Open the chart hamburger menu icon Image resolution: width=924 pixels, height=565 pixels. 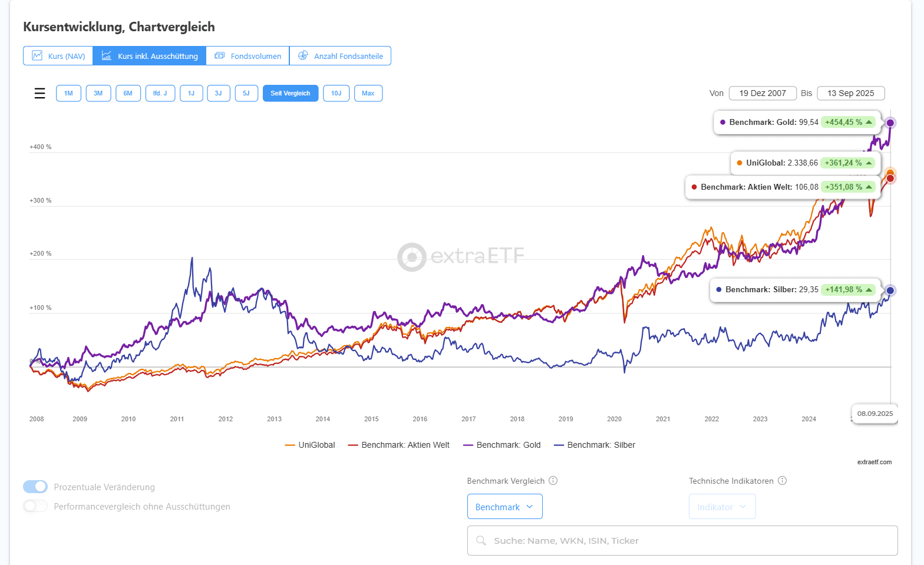[x=39, y=93]
